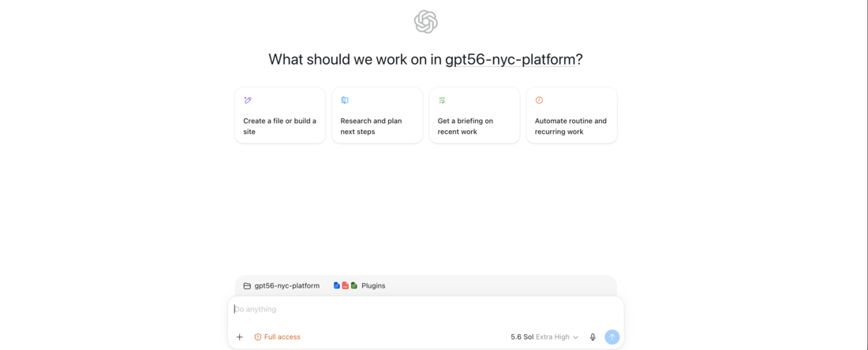Click the book icon on Research and plan card

345,100
